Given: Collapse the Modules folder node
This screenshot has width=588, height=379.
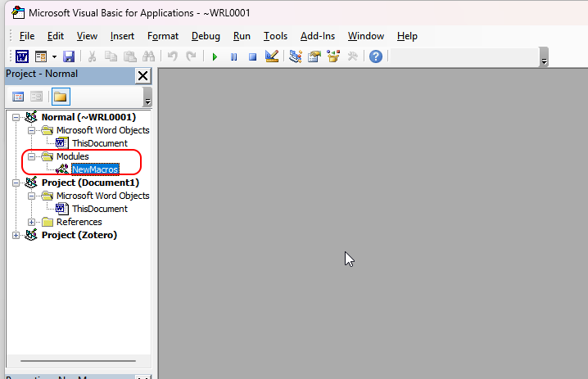Looking at the screenshot, I should pos(32,156).
